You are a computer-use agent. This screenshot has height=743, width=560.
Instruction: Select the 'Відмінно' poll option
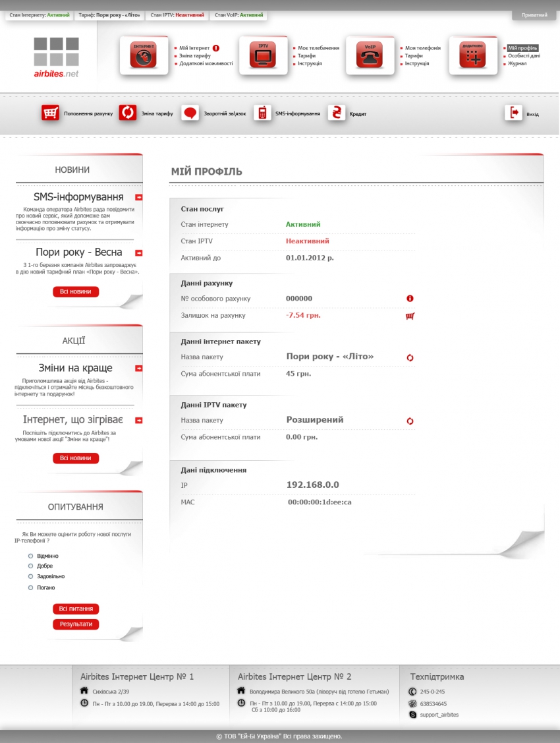click(x=30, y=556)
